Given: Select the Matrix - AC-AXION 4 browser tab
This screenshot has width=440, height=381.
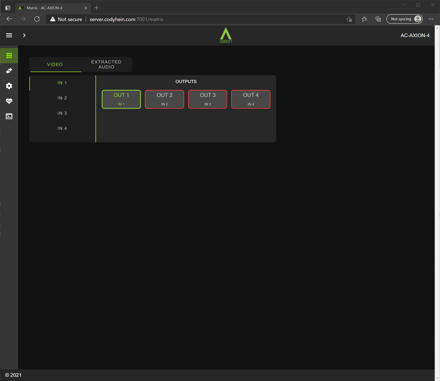Looking at the screenshot, I should pyautogui.click(x=53, y=8).
